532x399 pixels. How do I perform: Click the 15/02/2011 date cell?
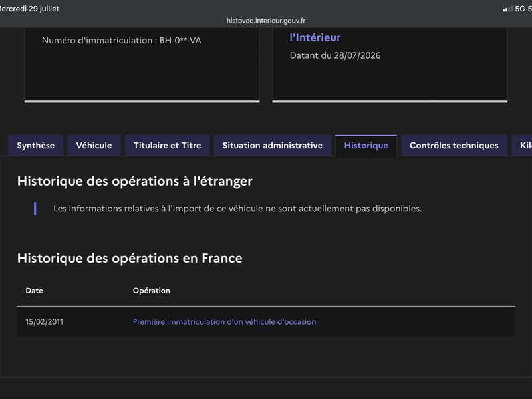coord(44,322)
